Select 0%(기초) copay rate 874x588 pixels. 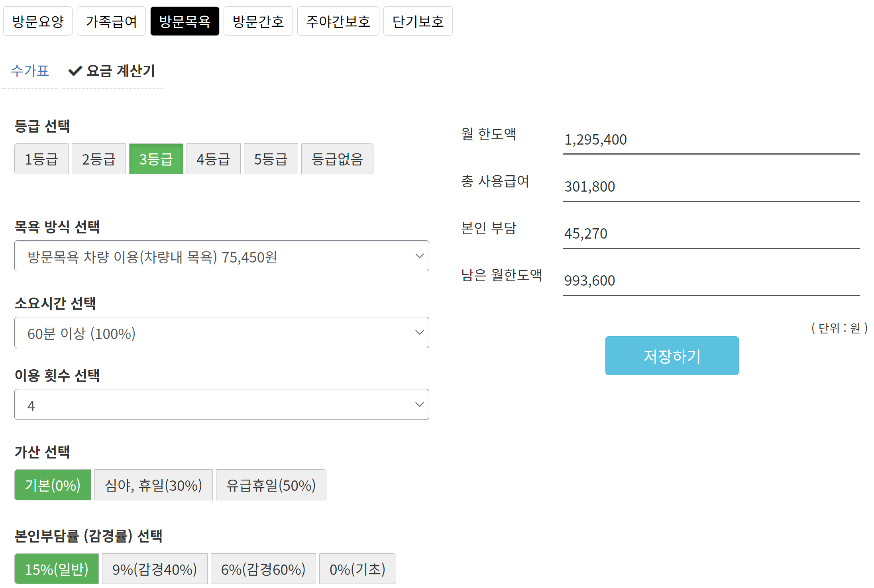(357, 569)
